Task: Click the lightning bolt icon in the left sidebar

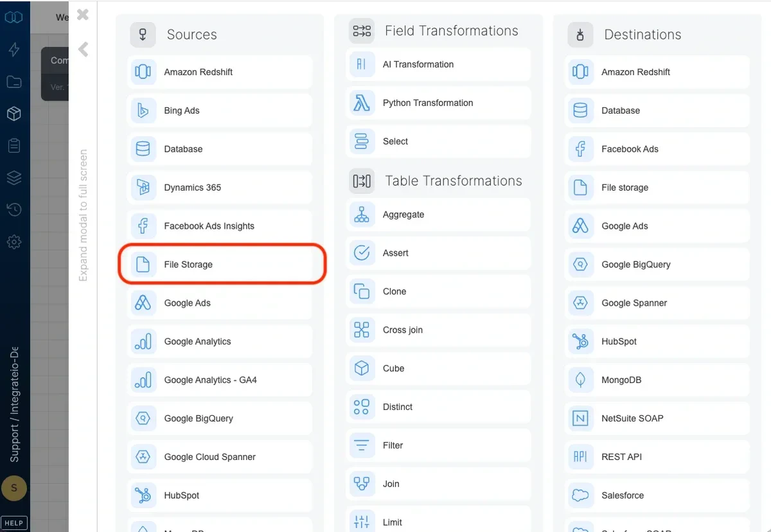Action: [x=14, y=49]
